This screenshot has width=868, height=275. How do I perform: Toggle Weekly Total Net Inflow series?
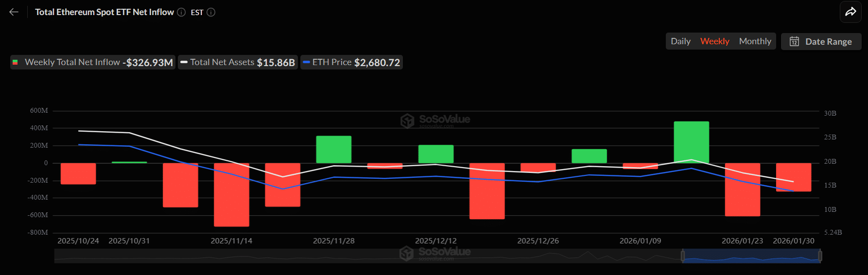[x=92, y=62]
